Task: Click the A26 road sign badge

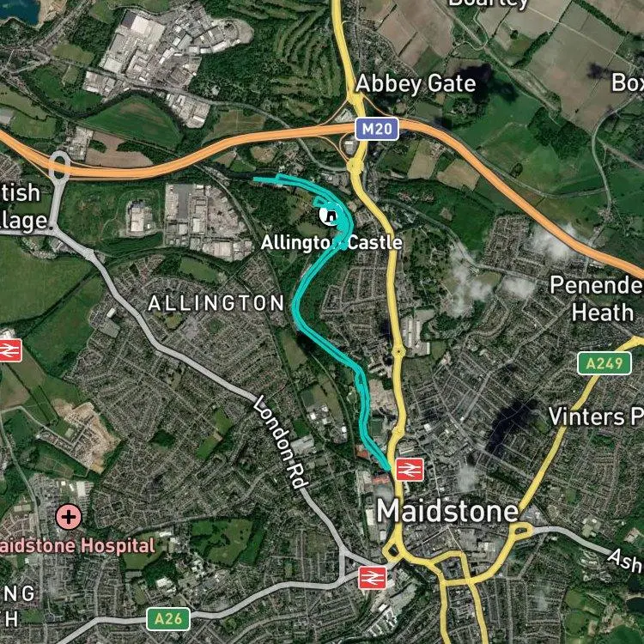Action: pyautogui.click(x=168, y=619)
